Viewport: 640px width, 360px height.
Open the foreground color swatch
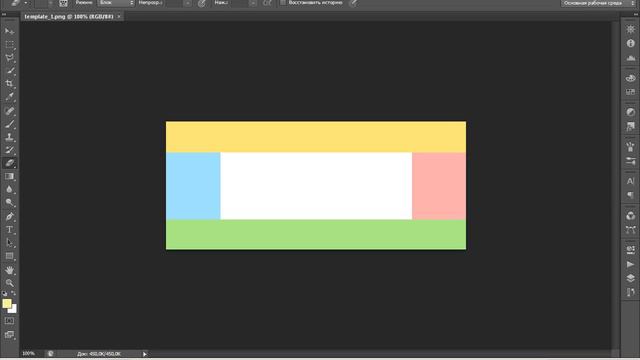[x=6, y=303]
